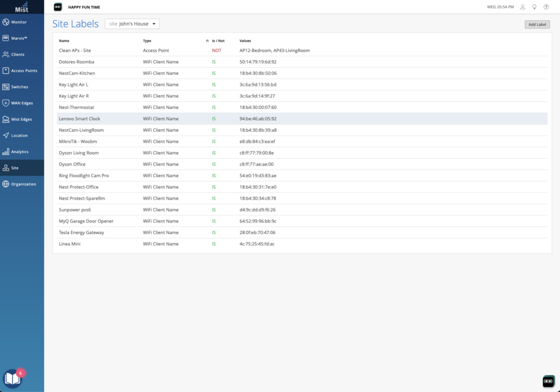Click MAC value 28:0f:eb:70:47:06
The height and width of the screenshot is (392, 560).
click(258, 232)
